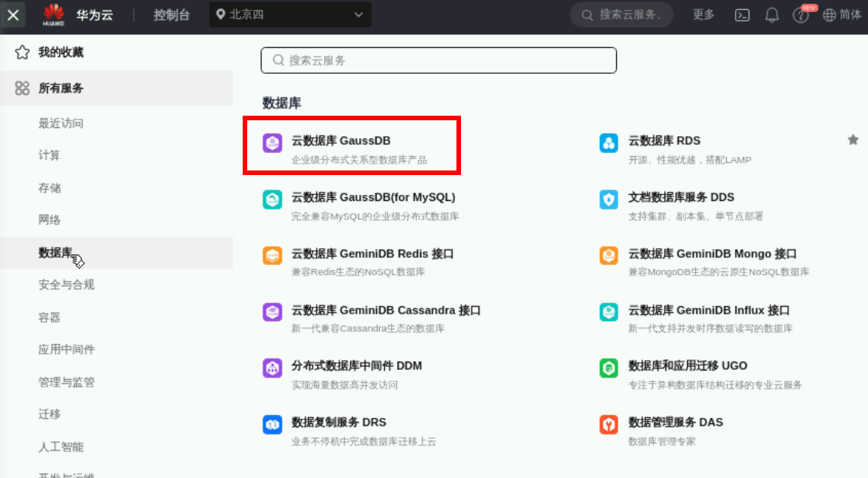The image size is (868, 478).
Task: Open 云数据库 GeminiDB Cassandra 接口
Action: [x=386, y=311]
